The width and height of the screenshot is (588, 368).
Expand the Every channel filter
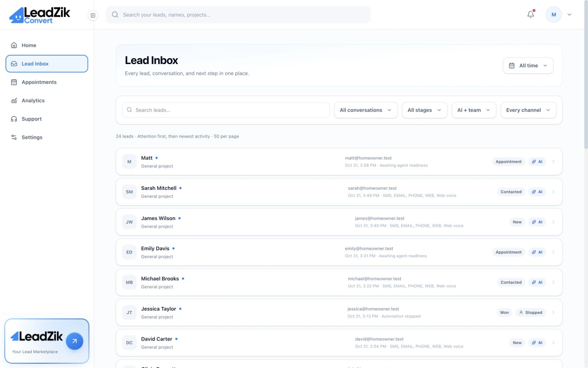(x=528, y=110)
